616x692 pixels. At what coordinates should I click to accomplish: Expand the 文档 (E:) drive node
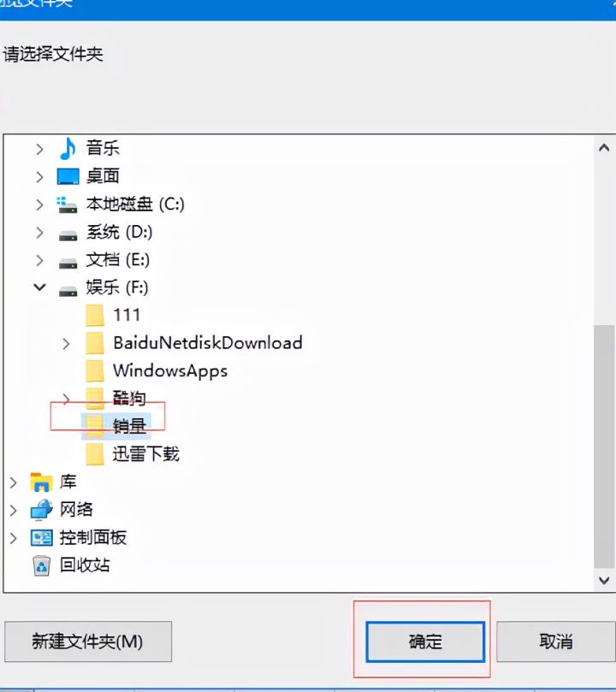click(39, 260)
